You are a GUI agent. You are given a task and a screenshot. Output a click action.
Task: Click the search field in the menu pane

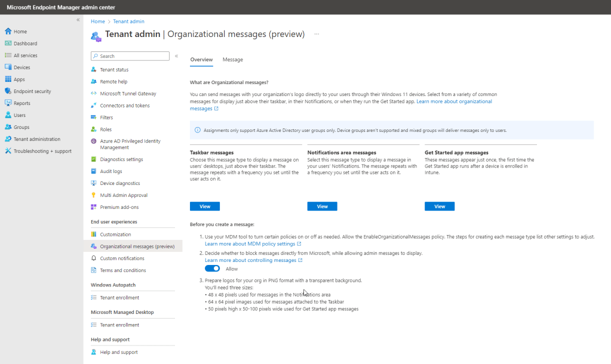pos(130,55)
